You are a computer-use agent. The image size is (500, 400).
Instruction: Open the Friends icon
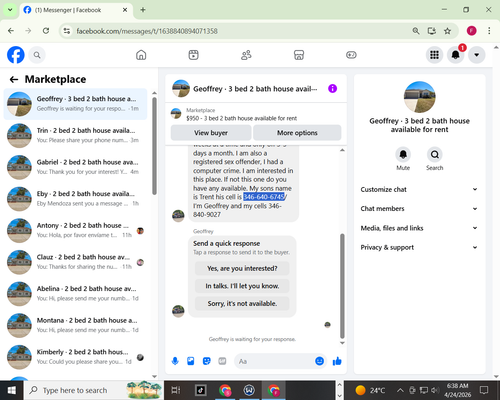pos(246,55)
